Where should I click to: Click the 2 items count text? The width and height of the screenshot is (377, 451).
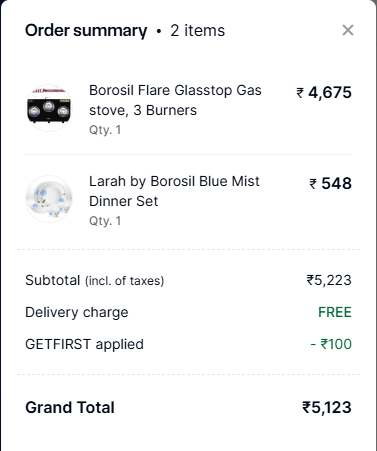pyautogui.click(x=198, y=31)
